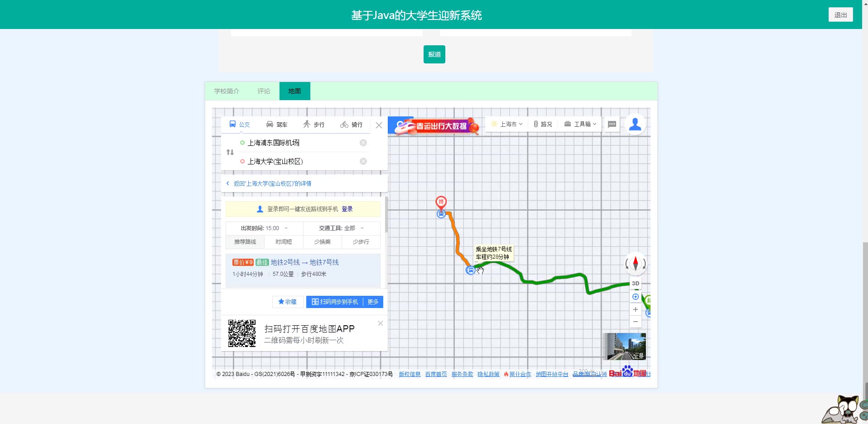Switch to the 评论 tab
The height and width of the screenshot is (424, 868).
point(264,91)
